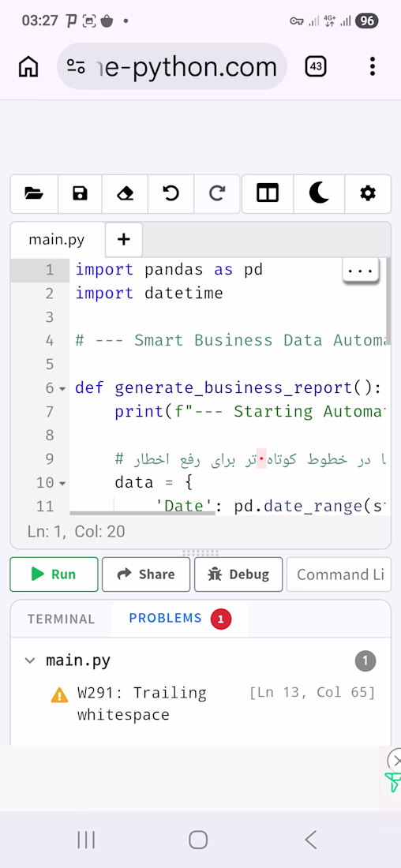401x868 pixels.
Task: Run the Python program
Action: pos(54,574)
